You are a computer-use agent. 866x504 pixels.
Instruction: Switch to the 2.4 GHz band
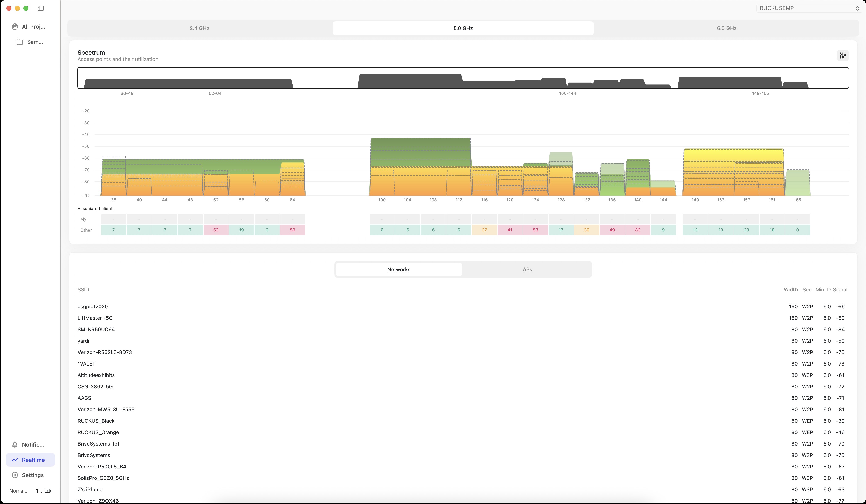click(199, 28)
